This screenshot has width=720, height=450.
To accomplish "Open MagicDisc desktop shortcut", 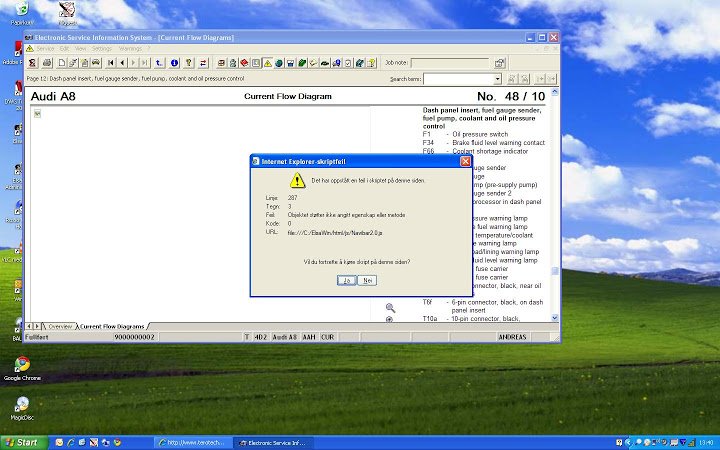I will pyautogui.click(x=21, y=407).
